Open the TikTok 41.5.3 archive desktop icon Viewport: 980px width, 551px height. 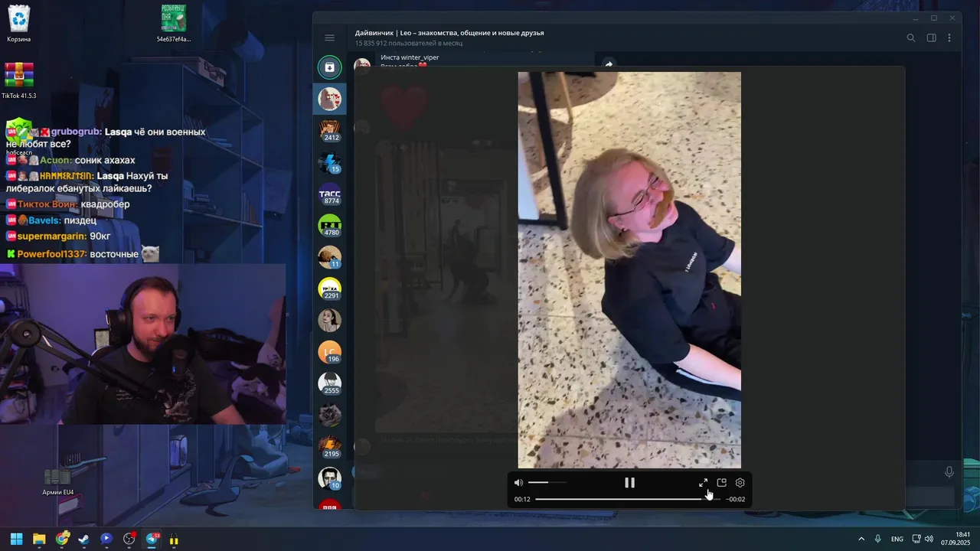pos(19,80)
